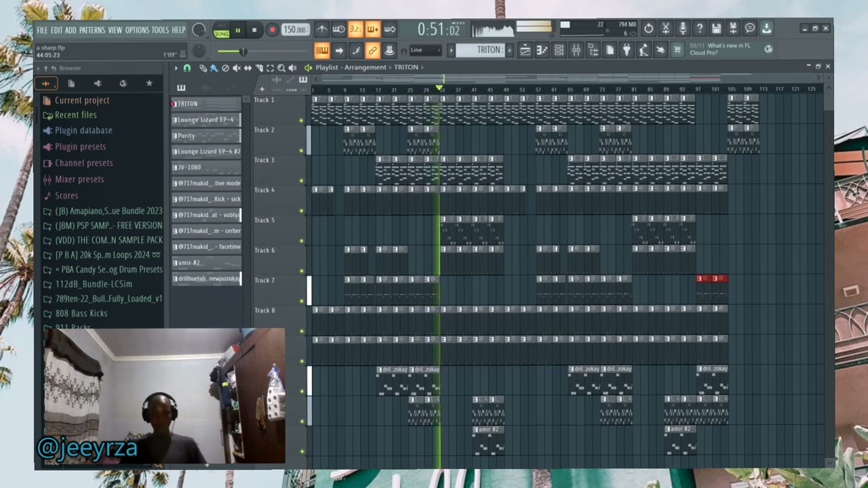Select the Draw pencil tool
Viewport: 868px width, 488px height.
[x=203, y=68]
